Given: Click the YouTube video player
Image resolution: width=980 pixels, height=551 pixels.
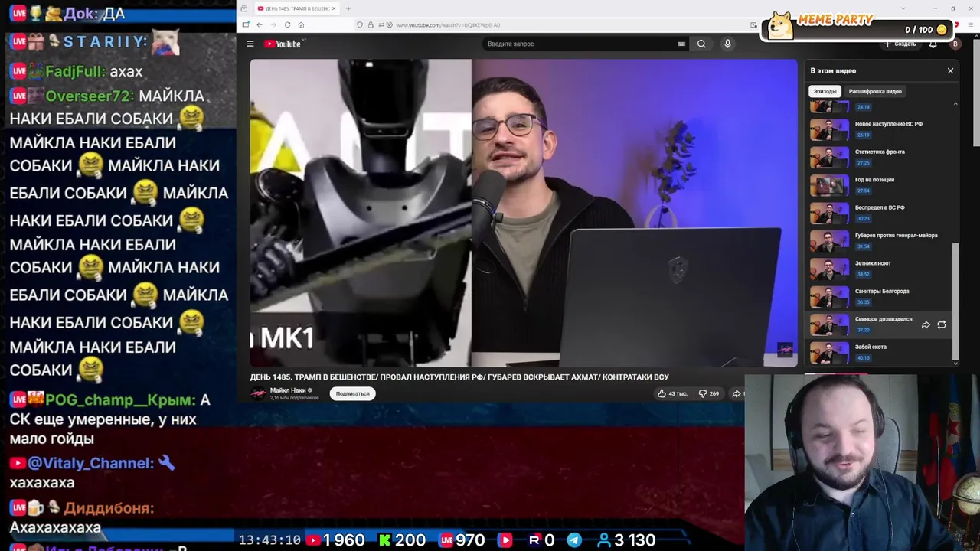Looking at the screenshot, I should pyautogui.click(x=523, y=214).
